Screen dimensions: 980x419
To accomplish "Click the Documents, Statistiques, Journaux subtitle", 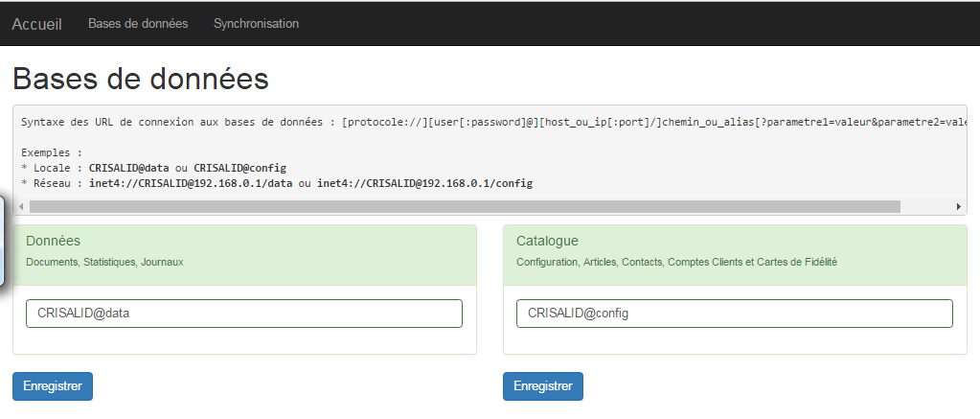I will 105,262.
